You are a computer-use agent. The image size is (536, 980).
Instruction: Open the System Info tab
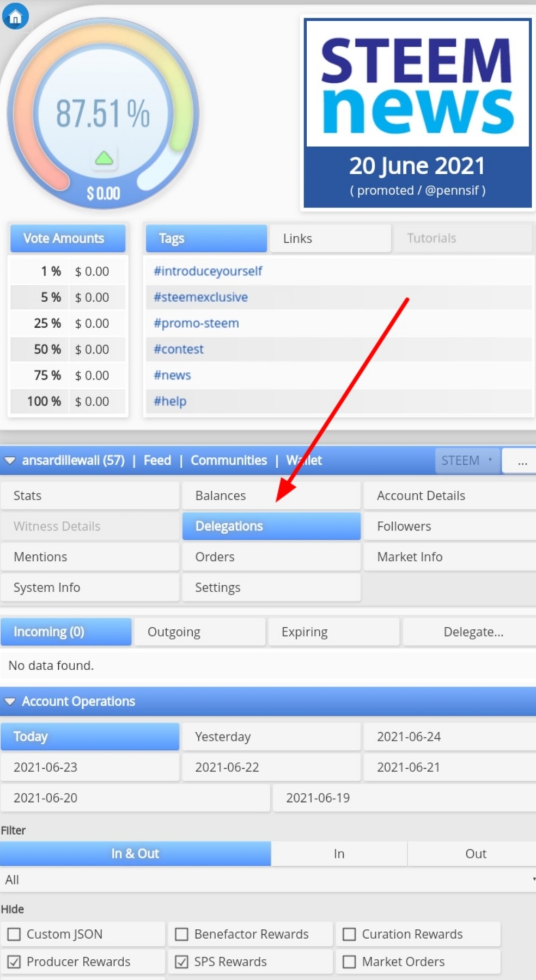coord(90,587)
